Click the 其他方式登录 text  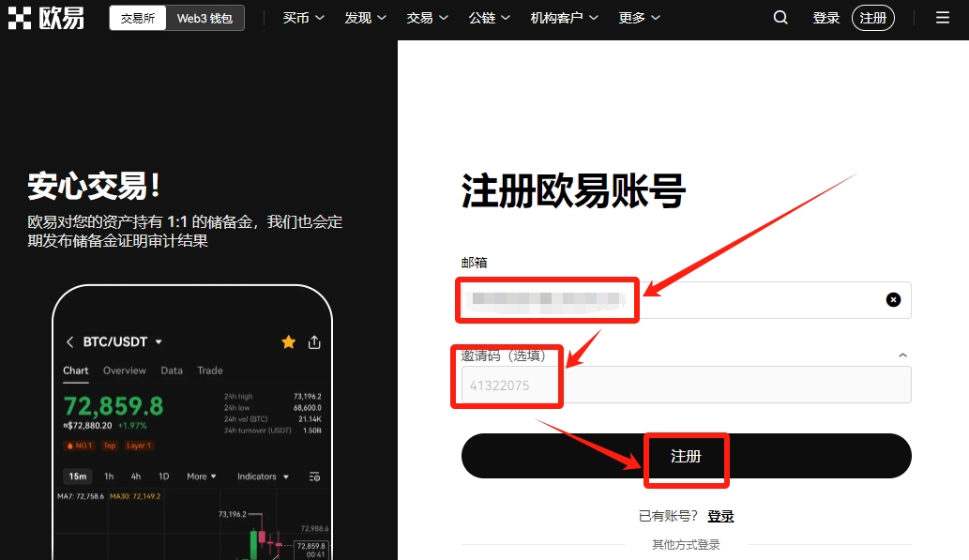[x=686, y=545]
